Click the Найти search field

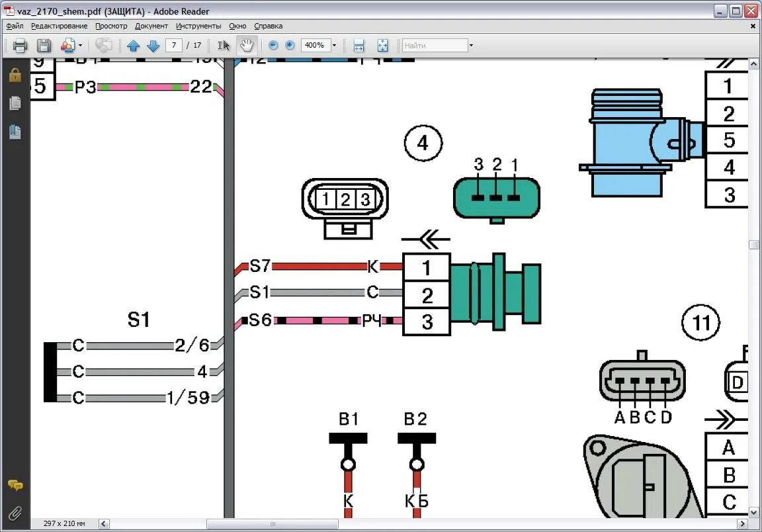pos(435,46)
